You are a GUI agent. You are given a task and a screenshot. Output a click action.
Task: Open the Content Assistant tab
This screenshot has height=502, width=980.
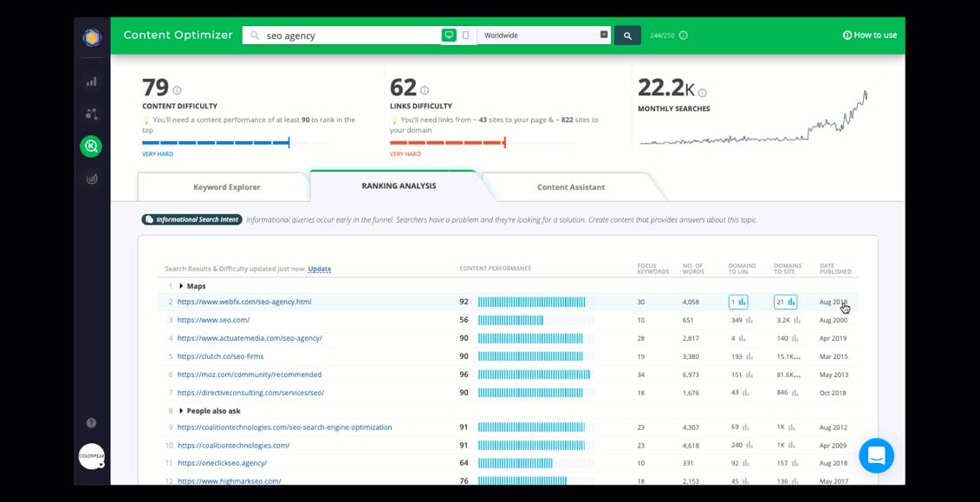pos(571,186)
